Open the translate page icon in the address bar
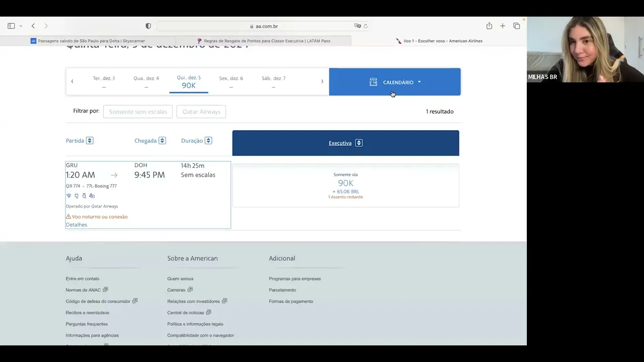Image resolution: width=644 pixels, height=362 pixels. coord(357,26)
